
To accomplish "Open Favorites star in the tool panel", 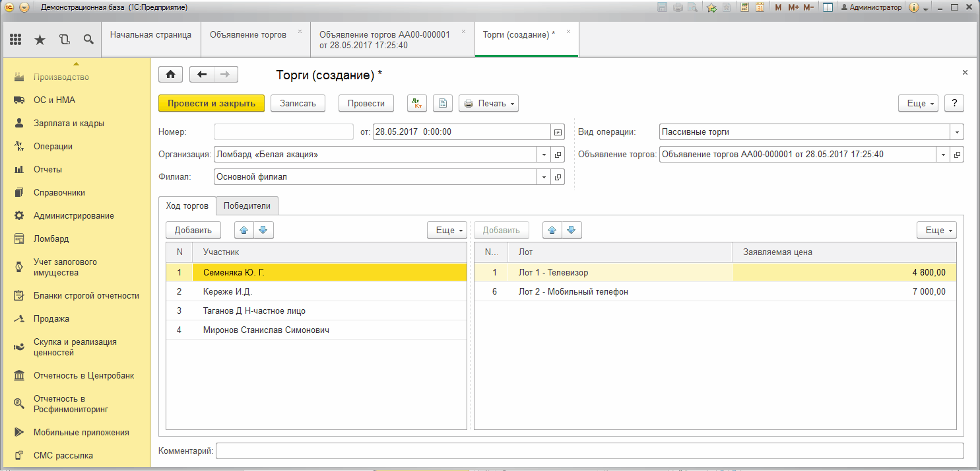I will coord(40,40).
